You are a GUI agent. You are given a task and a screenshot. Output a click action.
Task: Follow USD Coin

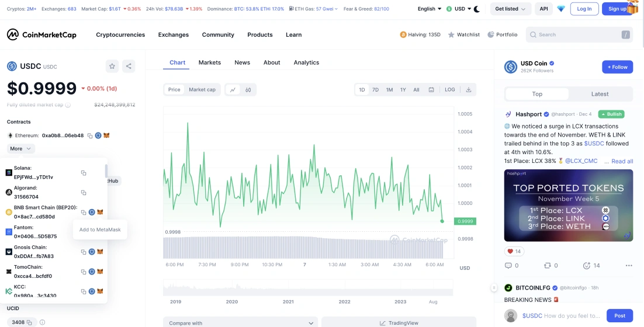pos(617,67)
